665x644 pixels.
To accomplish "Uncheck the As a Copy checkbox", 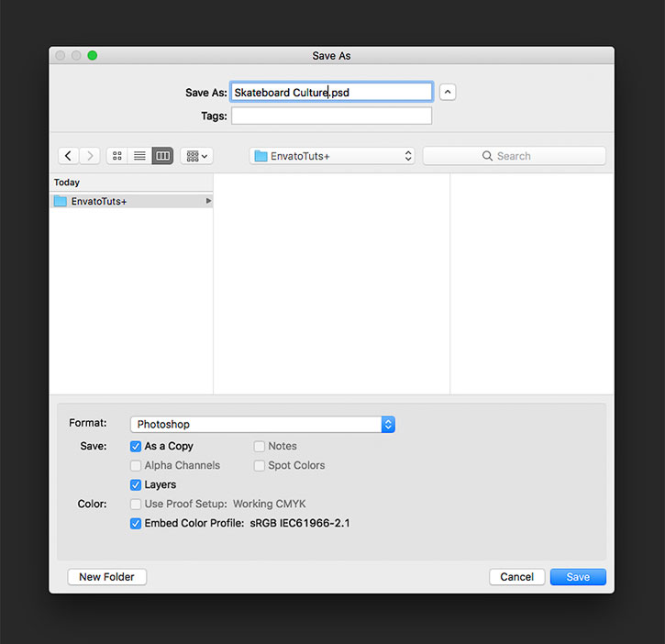I will pyautogui.click(x=136, y=446).
